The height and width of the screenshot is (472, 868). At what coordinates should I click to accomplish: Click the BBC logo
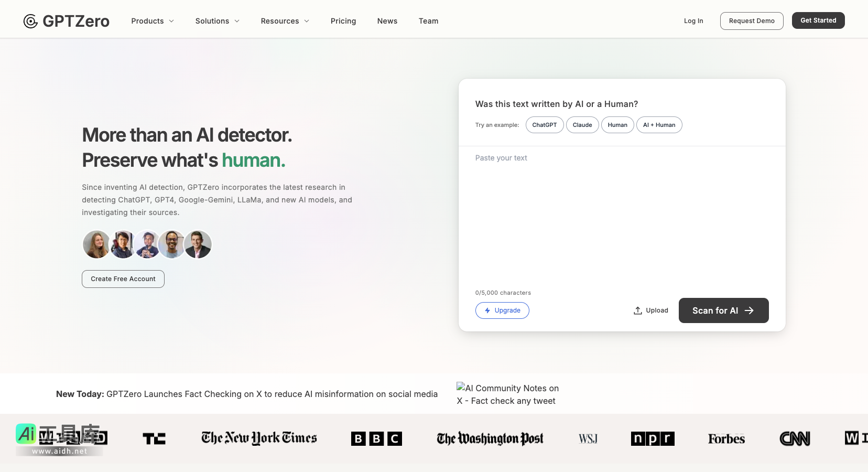point(376,438)
